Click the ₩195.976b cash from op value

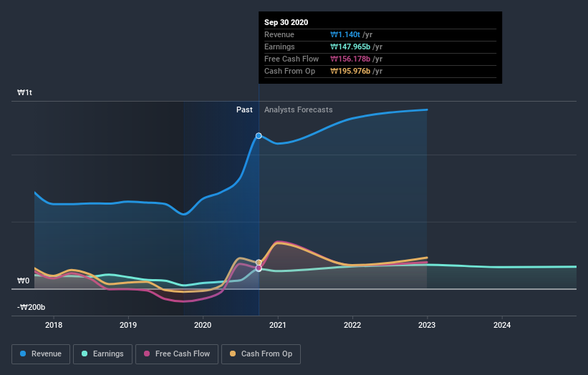click(350, 71)
